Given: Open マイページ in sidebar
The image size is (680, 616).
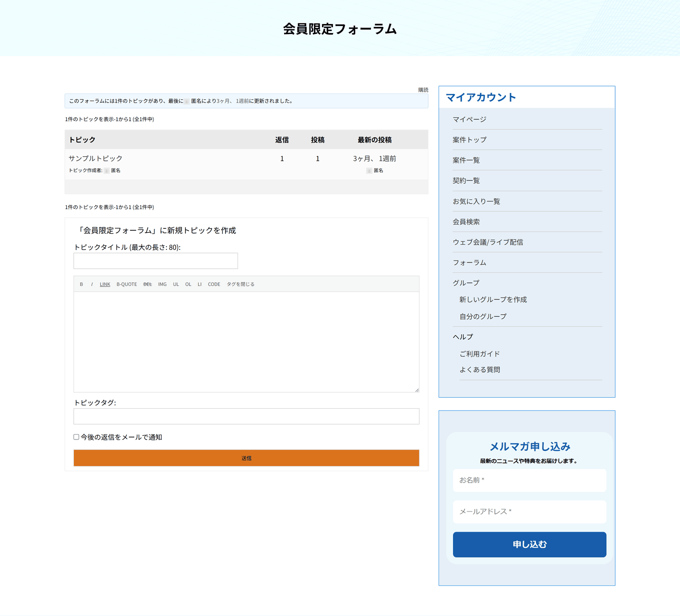Looking at the screenshot, I should tap(469, 119).
